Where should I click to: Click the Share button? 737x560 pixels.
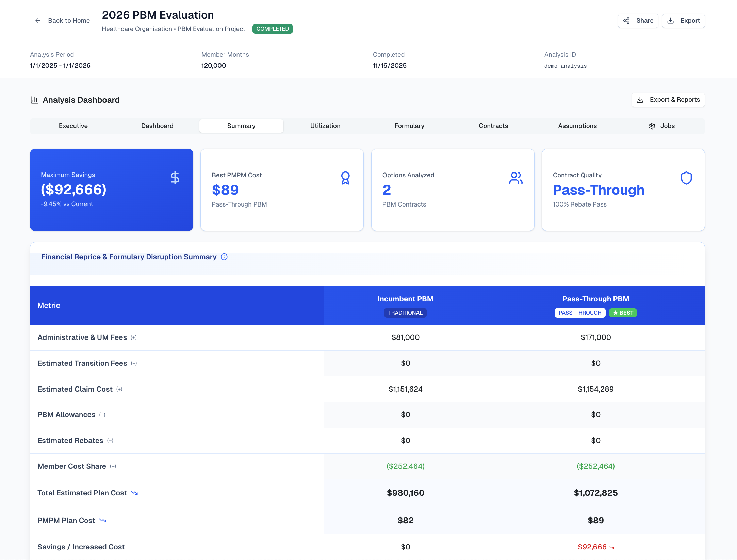[x=638, y=21]
